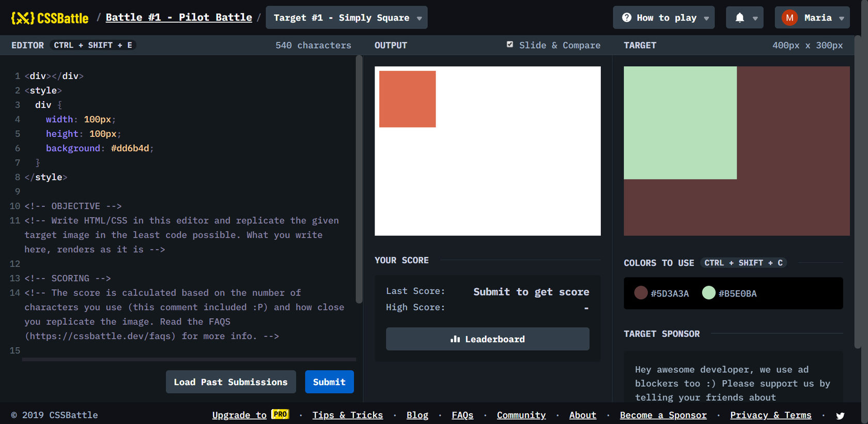Click the CTRL + SHIFT + E shortcut label
868x424 pixels.
pos(93,45)
